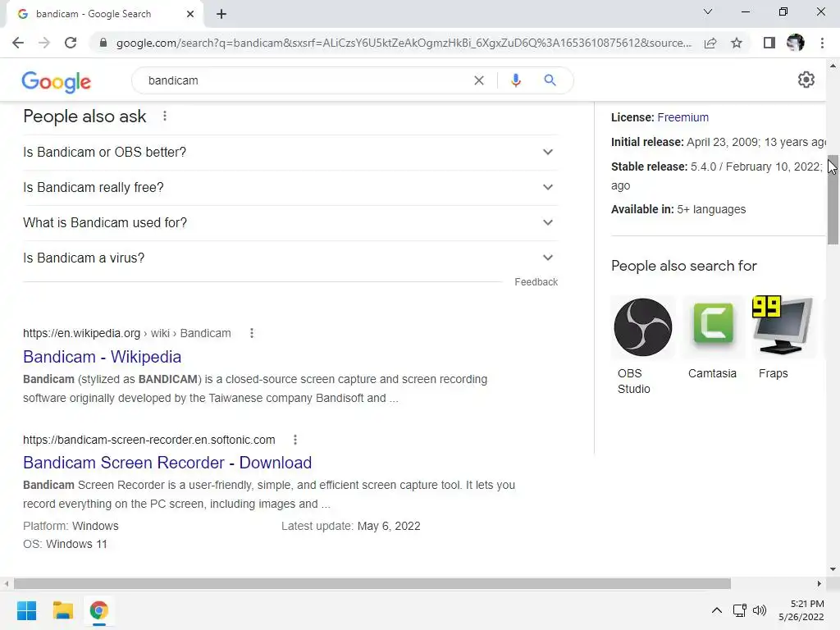This screenshot has height=630, width=840.
Task: Click the horizontal scrollbar right arrow
Action: coord(819,583)
